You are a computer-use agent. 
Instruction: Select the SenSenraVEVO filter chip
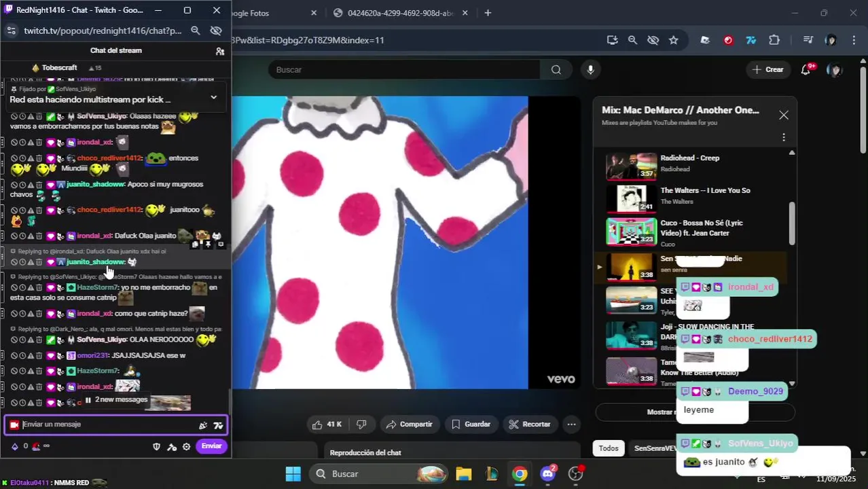coord(654,448)
